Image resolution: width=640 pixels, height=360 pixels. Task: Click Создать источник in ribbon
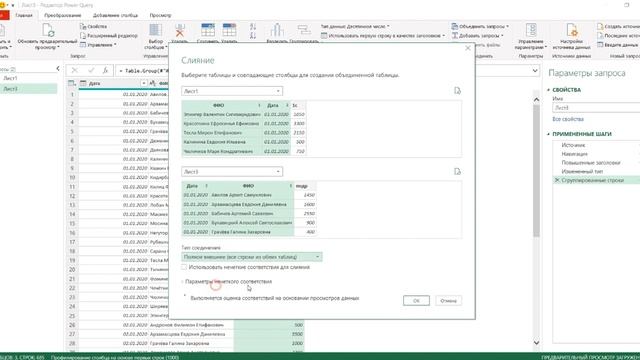pyautogui.click(x=618, y=26)
